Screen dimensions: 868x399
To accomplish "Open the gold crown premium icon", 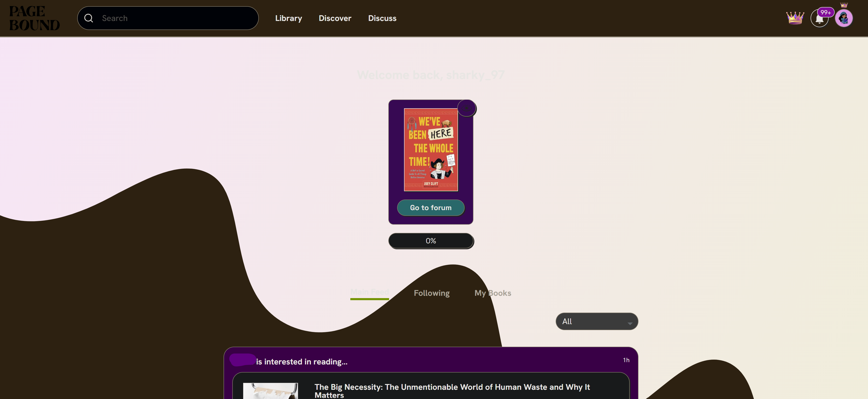I will pyautogui.click(x=795, y=18).
